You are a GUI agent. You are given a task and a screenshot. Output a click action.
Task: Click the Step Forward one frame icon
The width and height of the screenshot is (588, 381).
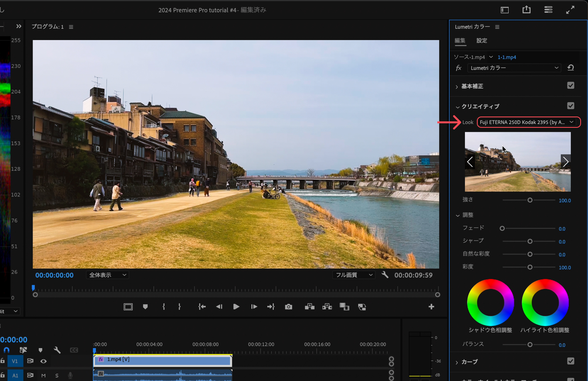pos(254,307)
